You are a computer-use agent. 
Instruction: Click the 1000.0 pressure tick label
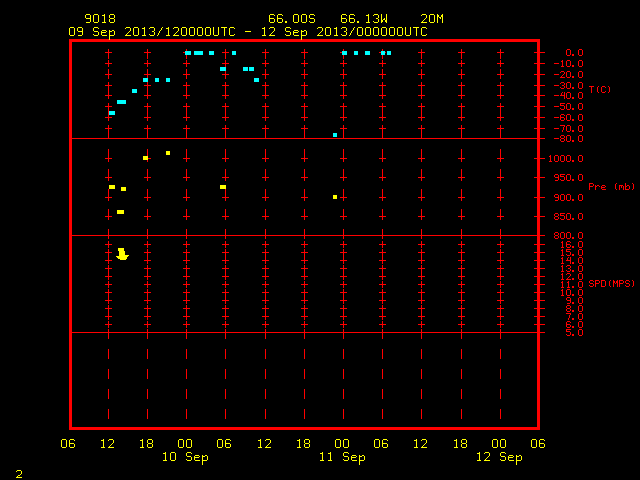pyautogui.click(x=566, y=159)
